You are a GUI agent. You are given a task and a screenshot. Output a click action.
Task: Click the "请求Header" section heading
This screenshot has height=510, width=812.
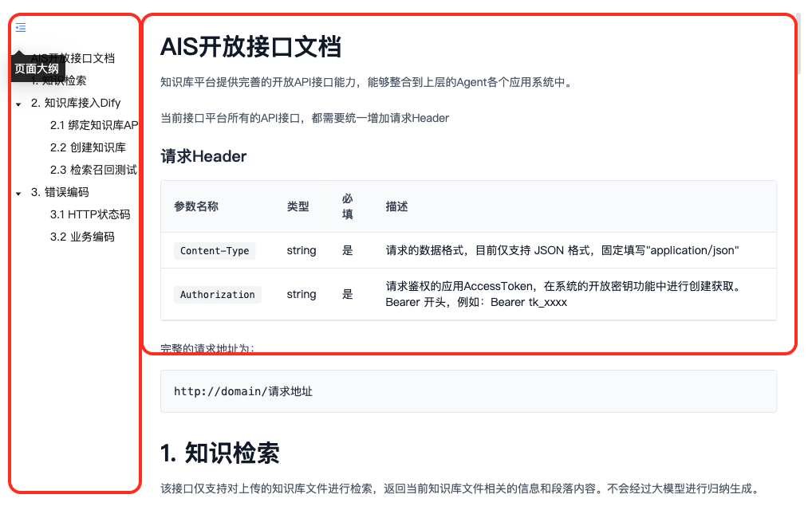click(203, 156)
